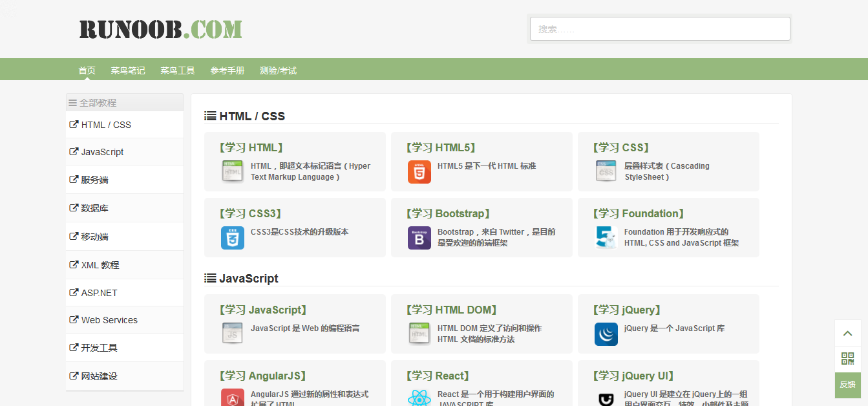Click text 'jQuery 是一个 JavaScript 库'
The image size is (868, 406).
[x=675, y=328]
